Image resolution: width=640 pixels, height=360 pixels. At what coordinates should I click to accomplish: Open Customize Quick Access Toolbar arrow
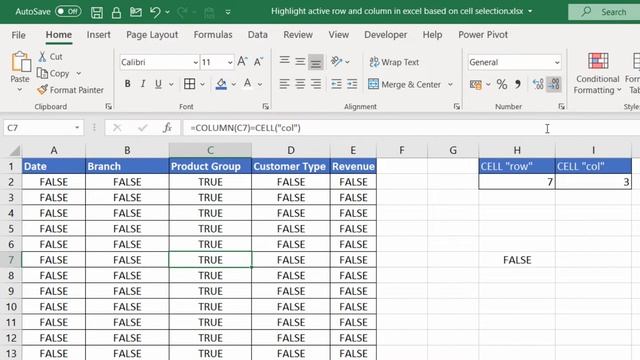(228, 12)
